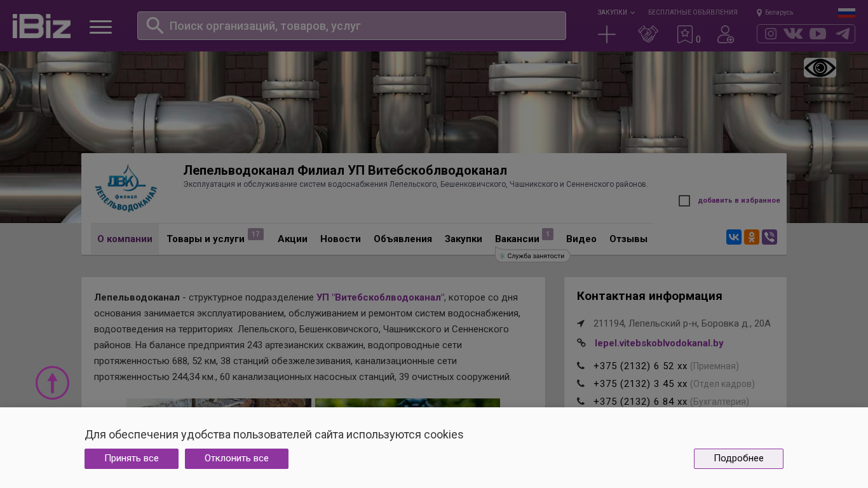Open the 'Беларусь' region selector
The height and width of the screenshot is (488, 868).
(775, 12)
